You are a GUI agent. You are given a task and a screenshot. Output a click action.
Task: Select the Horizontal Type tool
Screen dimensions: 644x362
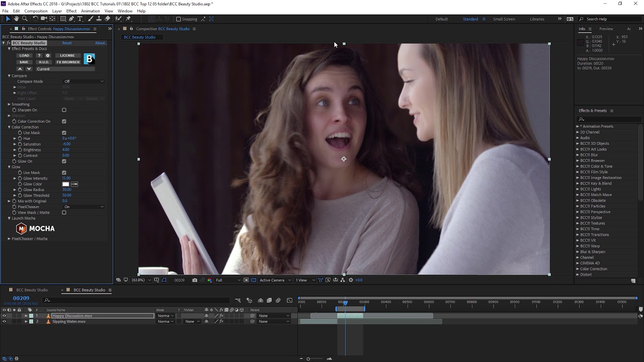pos(80,19)
